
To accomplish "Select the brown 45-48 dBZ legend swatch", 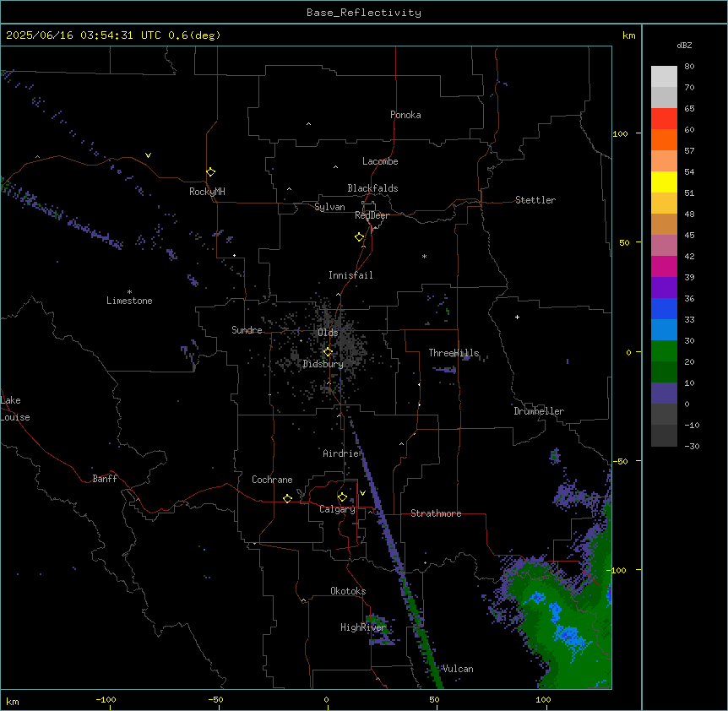I will coord(664,224).
